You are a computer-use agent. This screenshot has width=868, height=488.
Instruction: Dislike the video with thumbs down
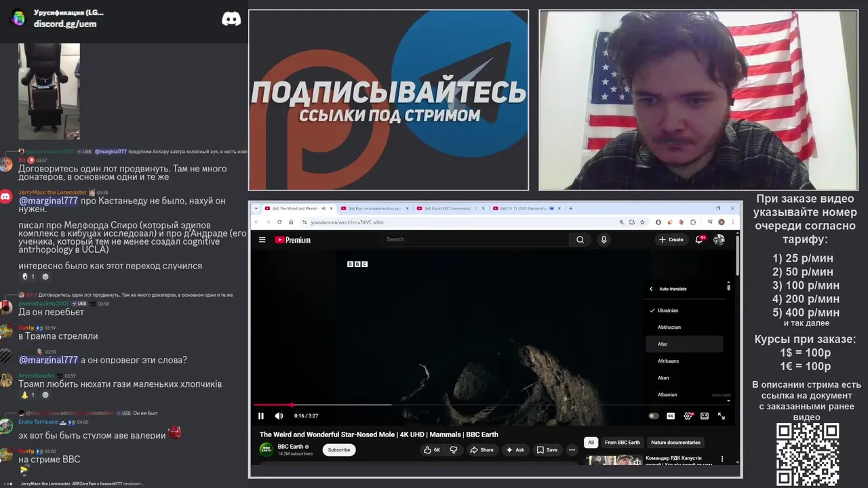click(454, 449)
